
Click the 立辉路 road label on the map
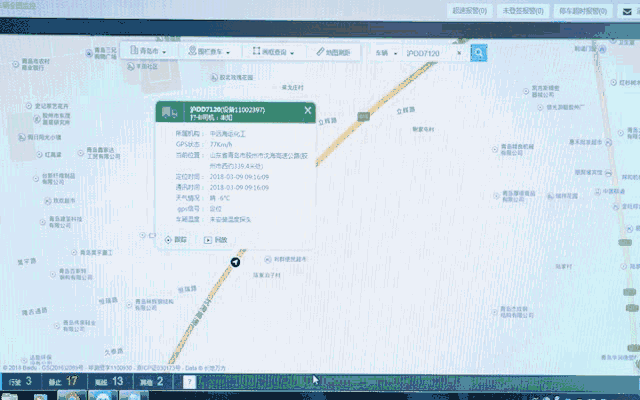[327, 121]
